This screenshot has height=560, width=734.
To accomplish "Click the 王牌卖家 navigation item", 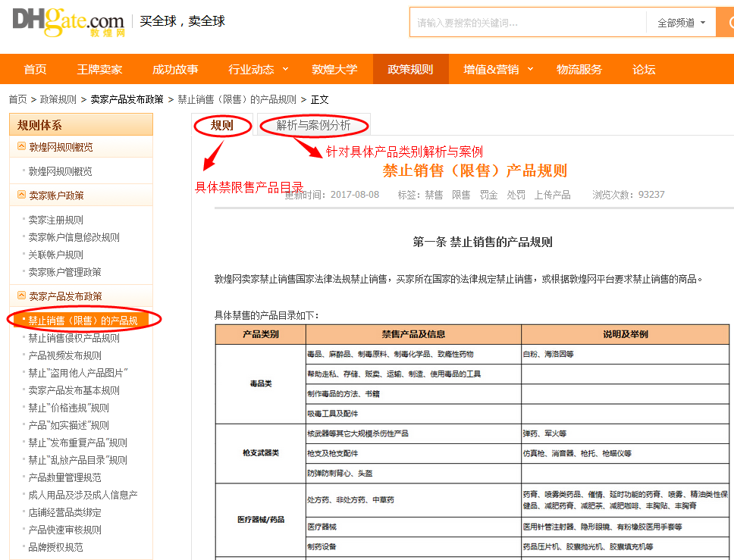I will [99, 68].
